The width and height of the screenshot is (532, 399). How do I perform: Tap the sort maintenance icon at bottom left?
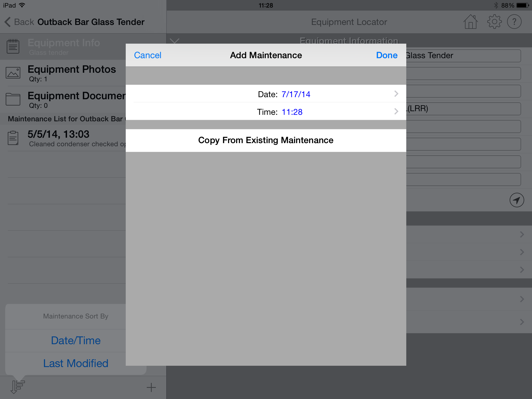point(17,387)
